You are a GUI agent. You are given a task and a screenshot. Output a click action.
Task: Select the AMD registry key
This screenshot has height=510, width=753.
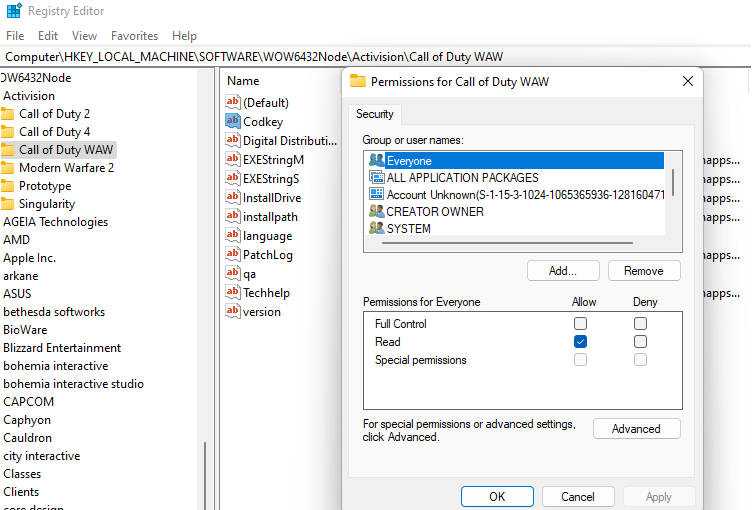coord(16,240)
